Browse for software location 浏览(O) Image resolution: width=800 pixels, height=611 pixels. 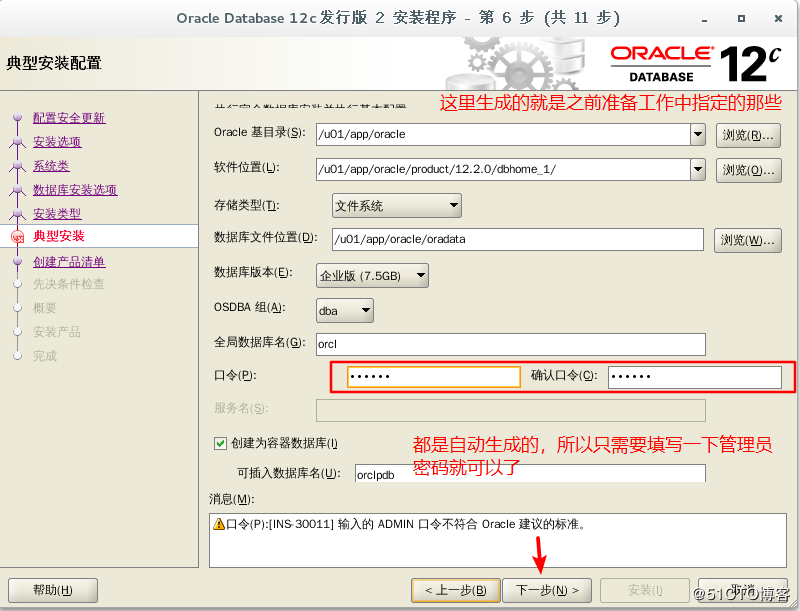tap(748, 170)
